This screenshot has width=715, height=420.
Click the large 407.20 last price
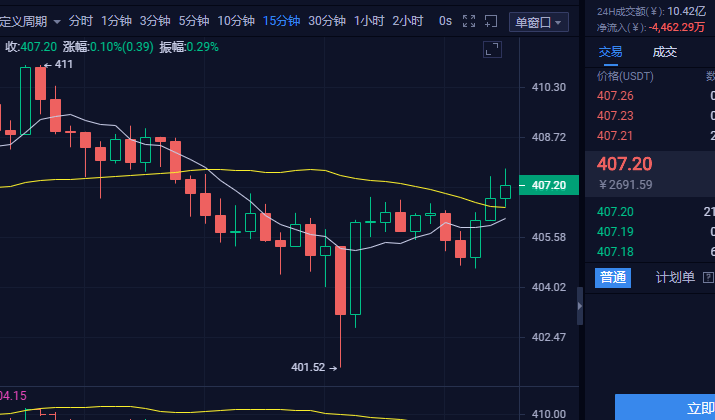tap(625, 164)
